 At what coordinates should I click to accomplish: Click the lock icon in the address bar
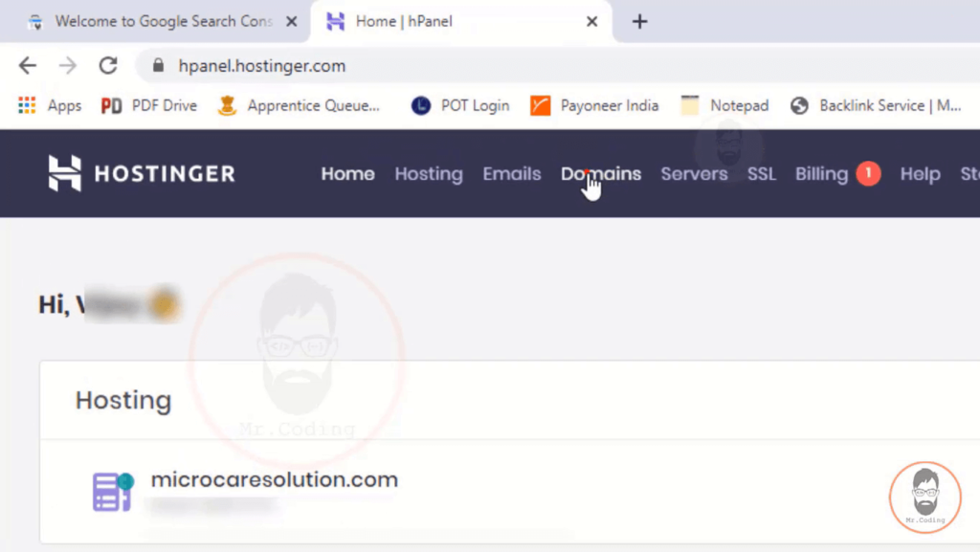point(158,66)
